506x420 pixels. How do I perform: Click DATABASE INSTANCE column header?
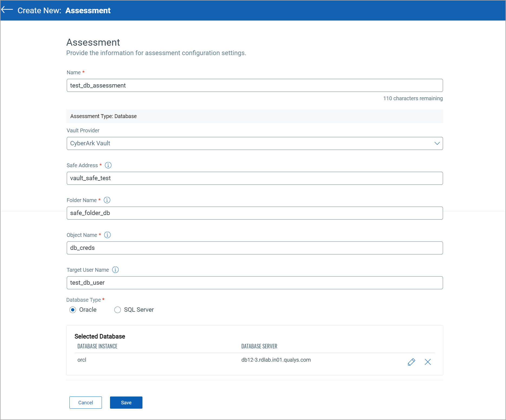click(97, 346)
